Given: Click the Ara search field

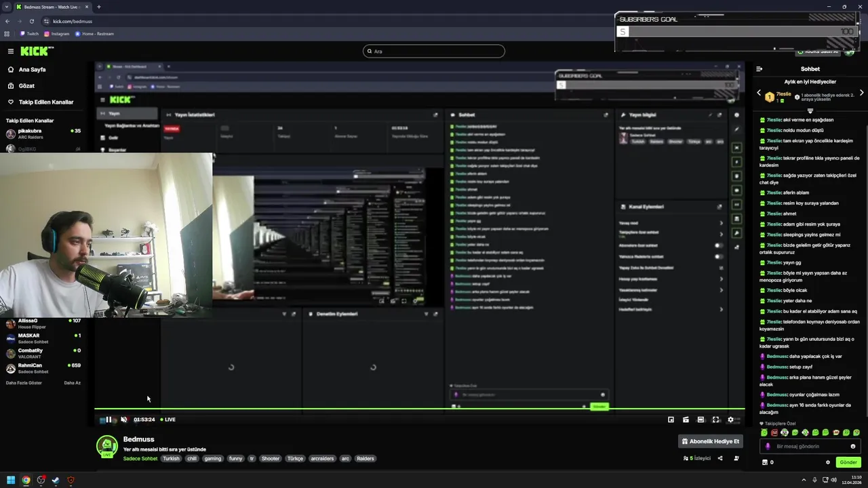Looking at the screenshot, I should 434,51.
